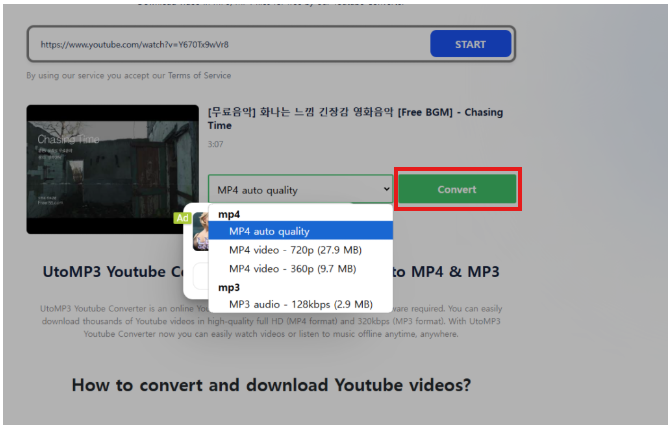Choose MP4 video - 720p (27.9 MB)
Screen dimensions: 668x425
coord(300,250)
